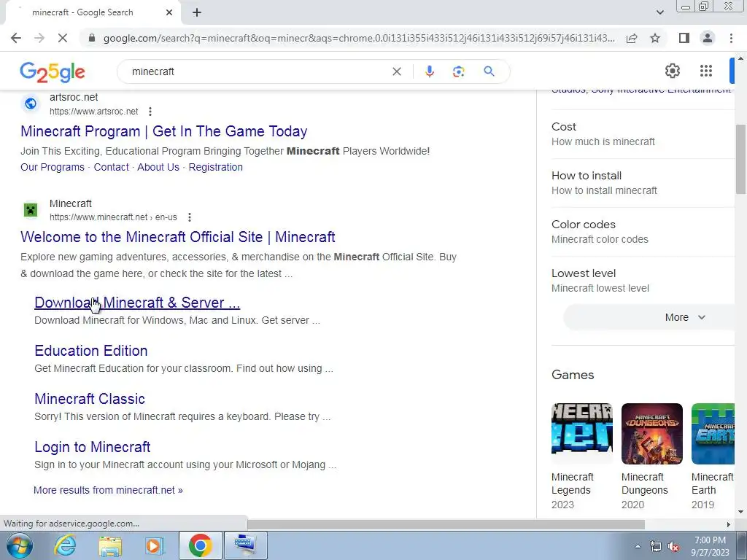The image size is (747, 560).
Task: Close the minecraft Google Search tab
Action: 169,13
